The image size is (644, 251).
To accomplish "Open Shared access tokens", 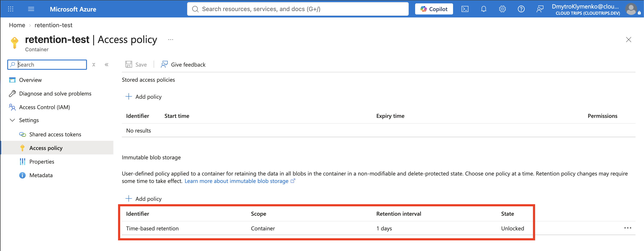I will (x=55, y=134).
